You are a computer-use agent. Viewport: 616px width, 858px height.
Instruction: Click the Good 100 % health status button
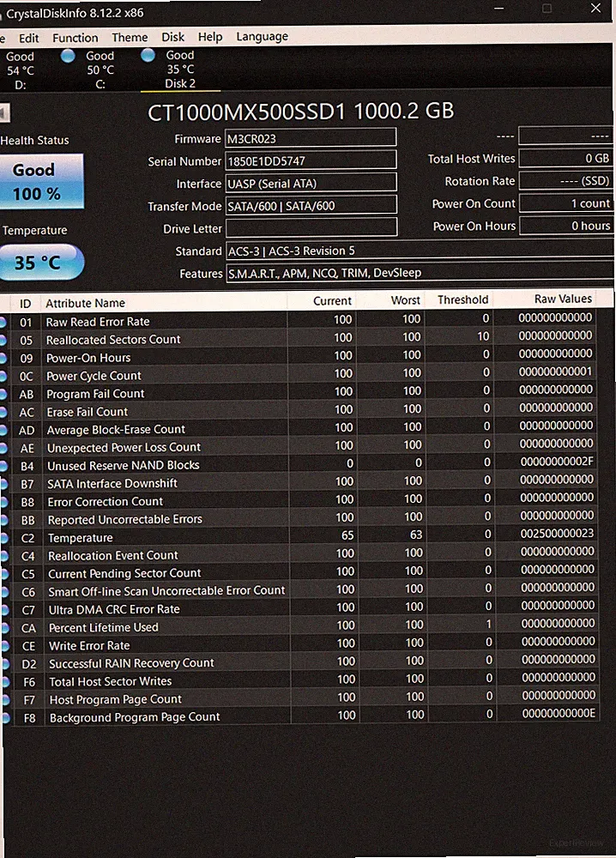(41, 181)
